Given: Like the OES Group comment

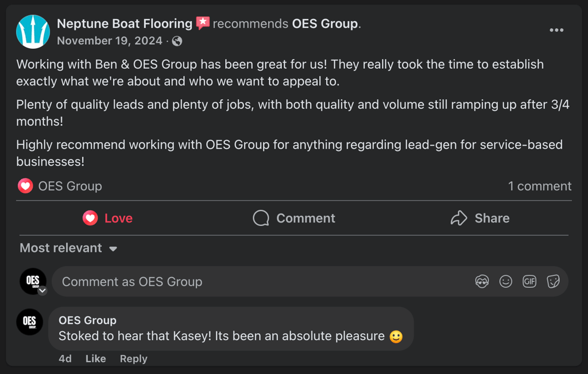Looking at the screenshot, I should click(x=95, y=359).
